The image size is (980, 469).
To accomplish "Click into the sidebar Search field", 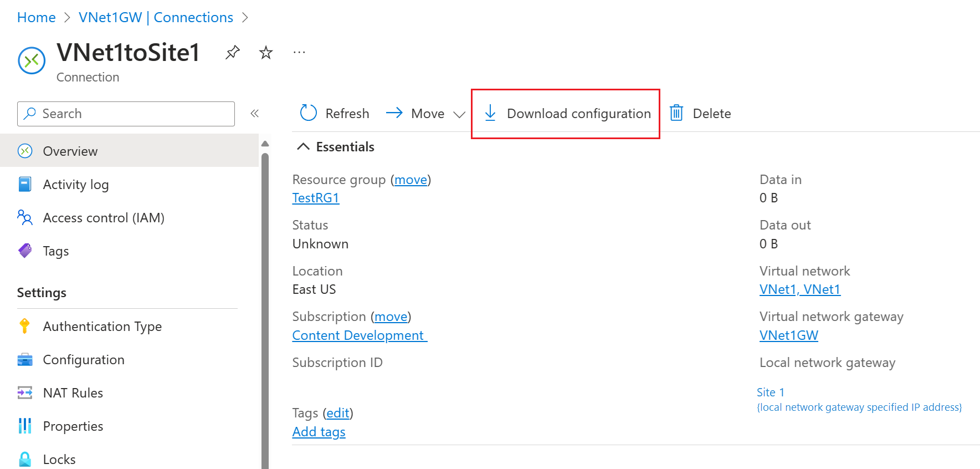I will tap(126, 114).
